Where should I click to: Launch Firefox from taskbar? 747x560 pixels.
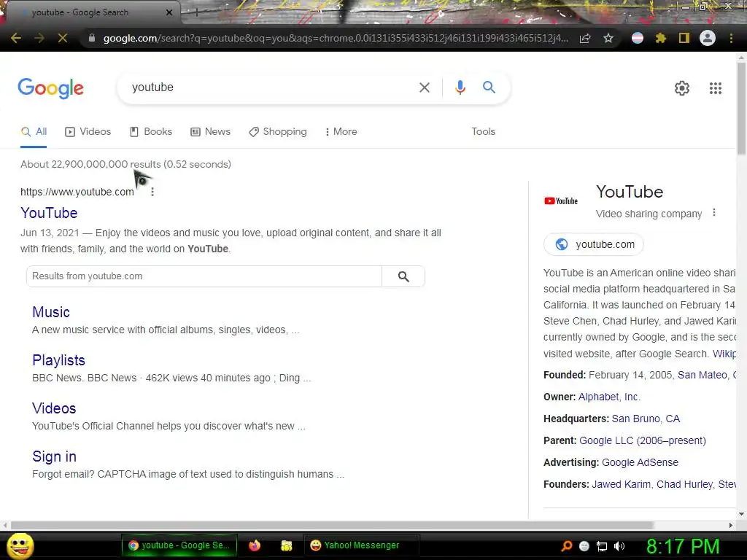click(x=255, y=545)
